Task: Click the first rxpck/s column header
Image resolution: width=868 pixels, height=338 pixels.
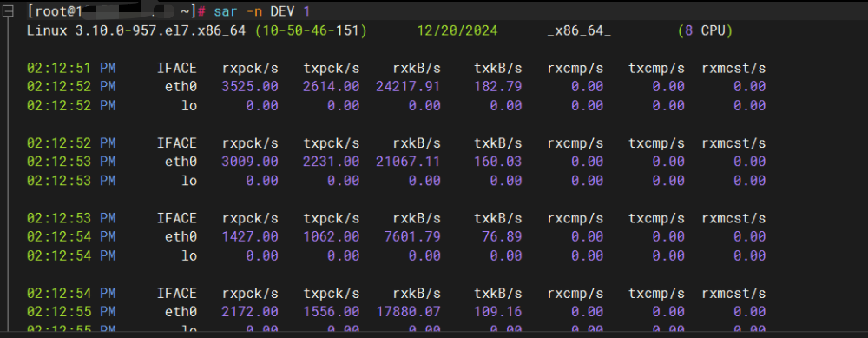Action: click(x=250, y=68)
